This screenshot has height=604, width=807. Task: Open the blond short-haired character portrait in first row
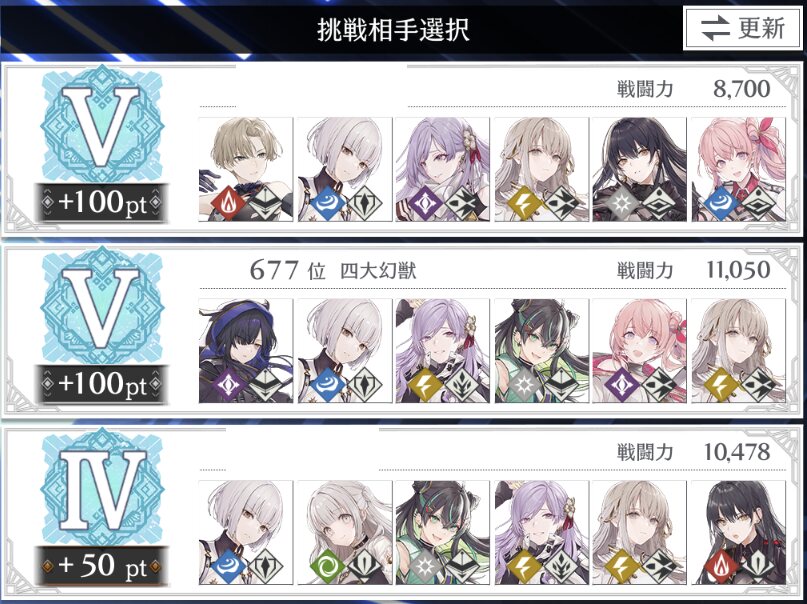245,169
